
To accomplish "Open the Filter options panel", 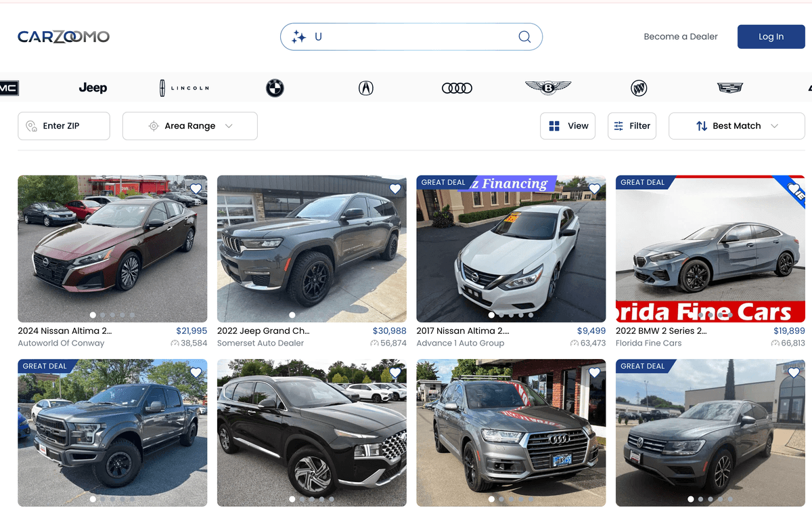I will click(x=632, y=126).
